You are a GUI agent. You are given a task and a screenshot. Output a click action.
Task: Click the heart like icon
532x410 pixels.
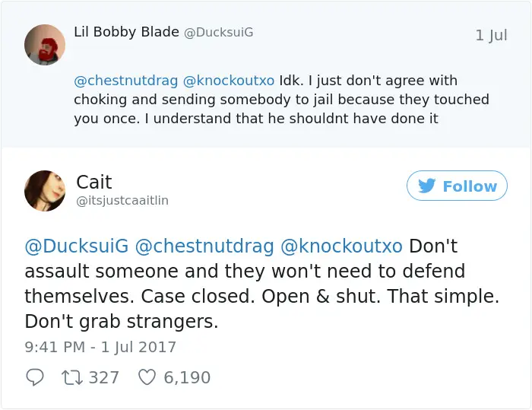147,377
